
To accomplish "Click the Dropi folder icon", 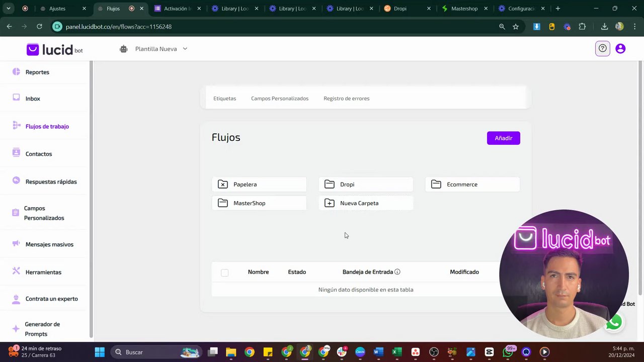I will [329, 184].
